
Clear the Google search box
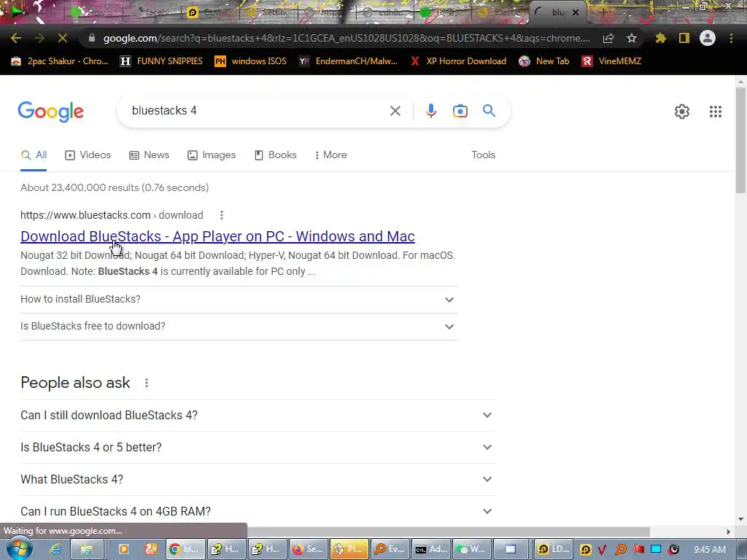point(395,111)
